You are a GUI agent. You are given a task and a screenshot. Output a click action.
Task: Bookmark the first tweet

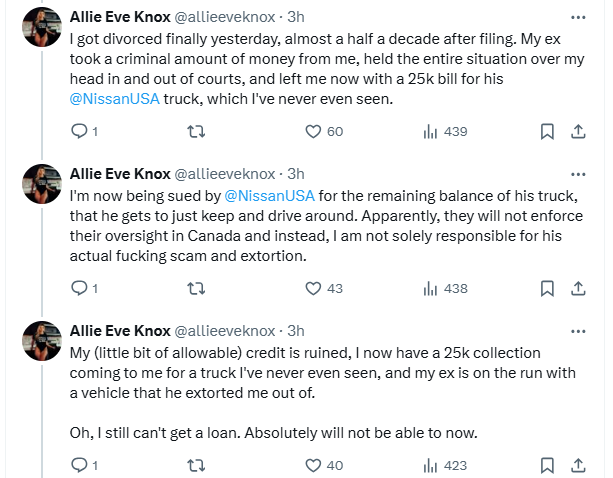pyautogui.click(x=547, y=131)
